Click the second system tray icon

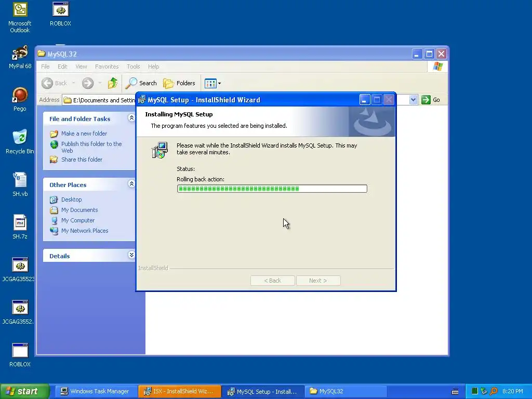[x=484, y=391]
